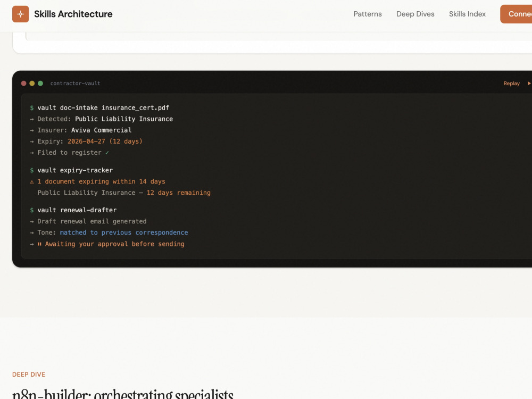Click the orange Skills Architecture logo icon
This screenshot has height=399, width=532.
pos(20,14)
